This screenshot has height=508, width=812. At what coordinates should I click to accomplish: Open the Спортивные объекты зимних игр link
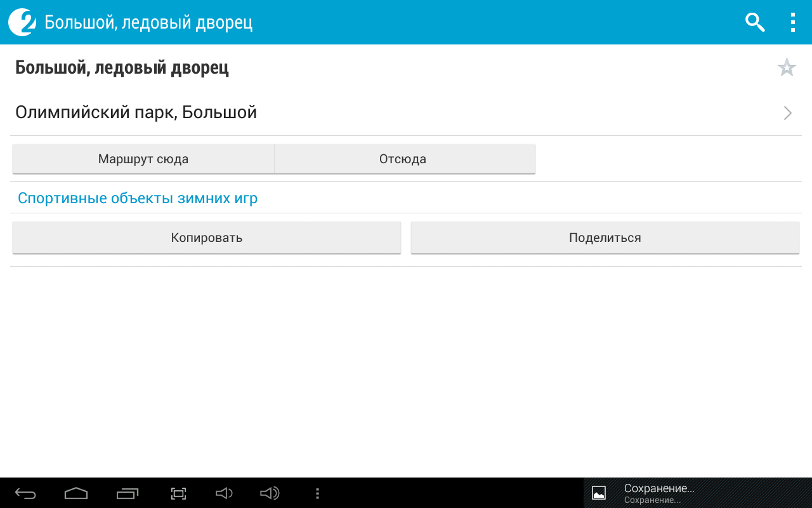pyautogui.click(x=138, y=198)
